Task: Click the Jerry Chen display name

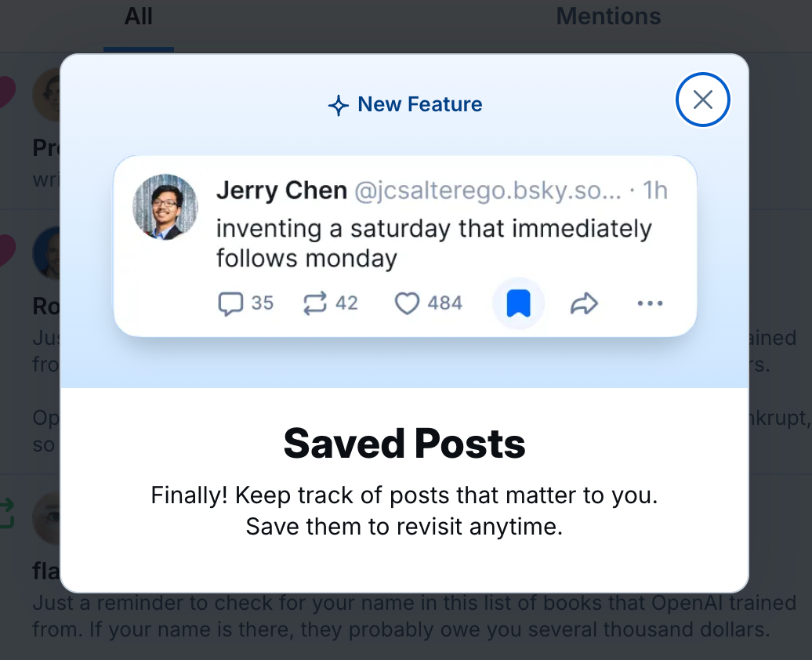Action: tap(281, 190)
